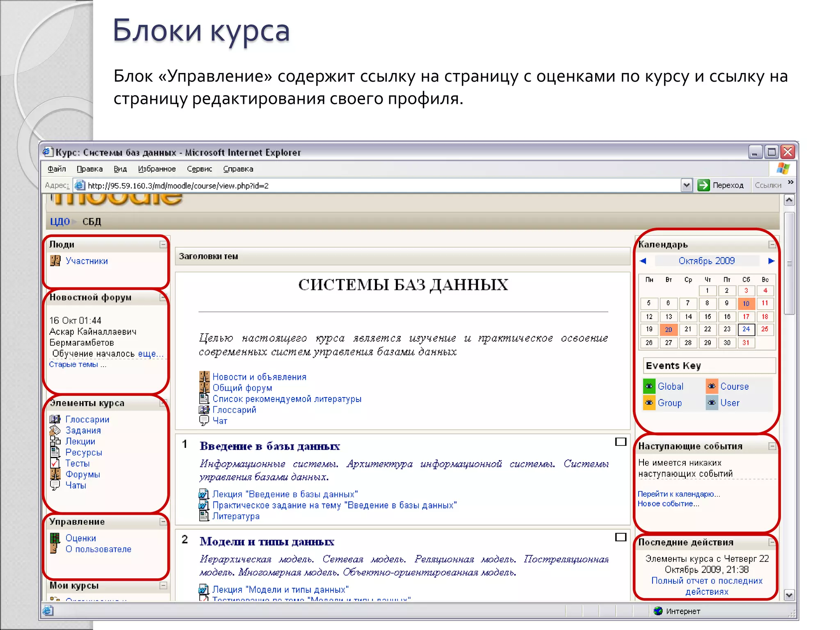Open the Общий форум link
Image resolution: width=840 pixels, height=630 pixels.
coord(242,388)
